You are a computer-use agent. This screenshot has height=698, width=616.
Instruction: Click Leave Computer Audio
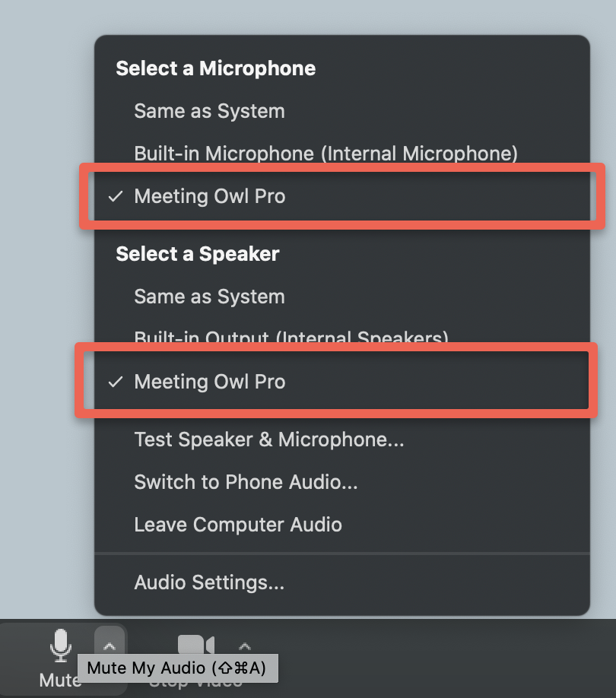coord(238,525)
